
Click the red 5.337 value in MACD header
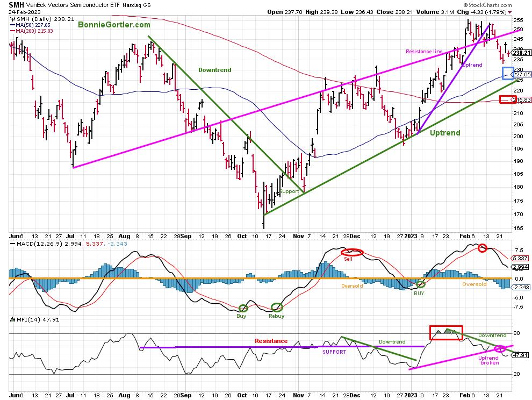pos(94,244)
